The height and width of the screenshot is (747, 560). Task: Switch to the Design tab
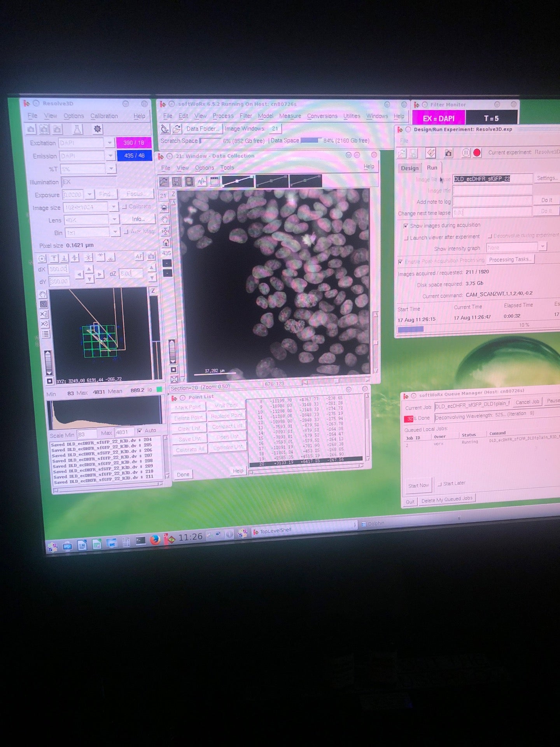[409, 168]
